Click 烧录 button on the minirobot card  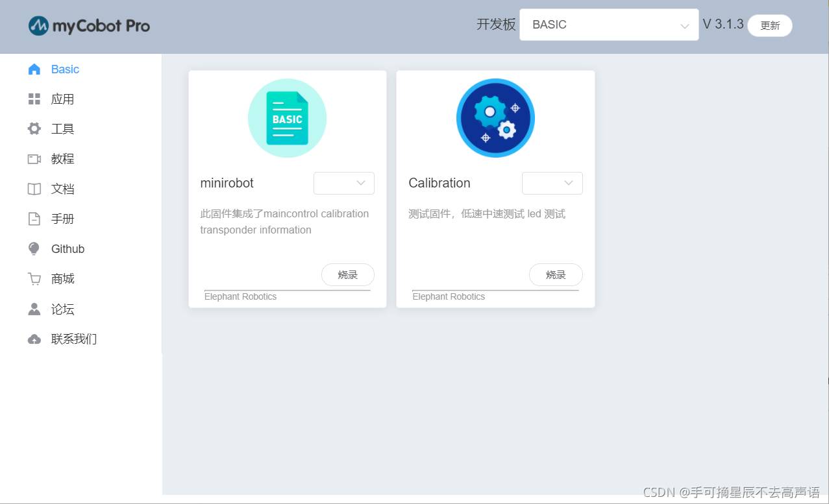coord(348,274)
